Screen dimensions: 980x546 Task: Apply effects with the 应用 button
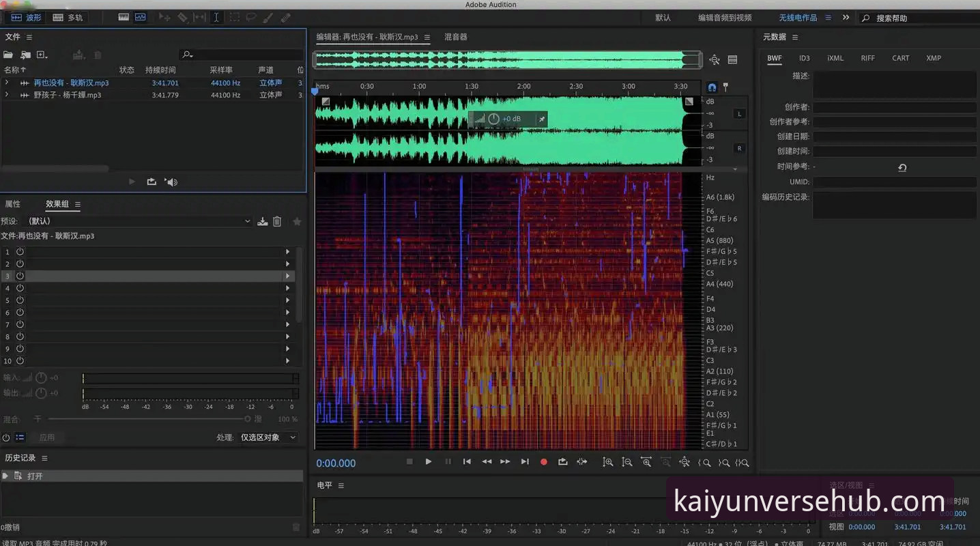click(48, 437)
